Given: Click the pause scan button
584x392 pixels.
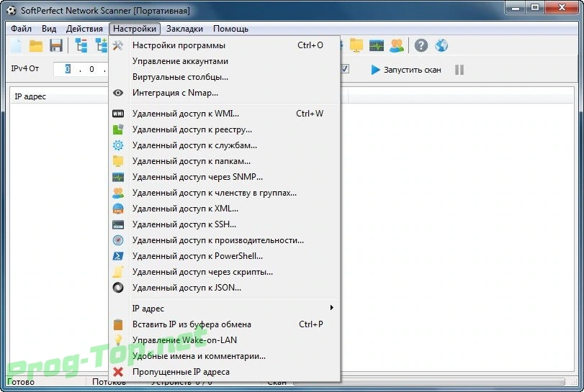Looking at the screenshot, I should pos(459,70).
